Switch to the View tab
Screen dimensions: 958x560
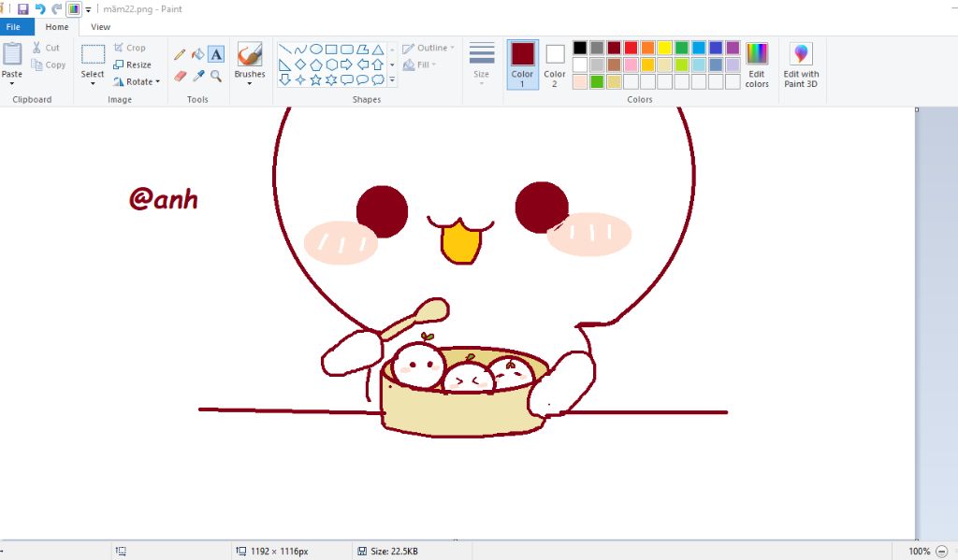click(x=101, y=27)
